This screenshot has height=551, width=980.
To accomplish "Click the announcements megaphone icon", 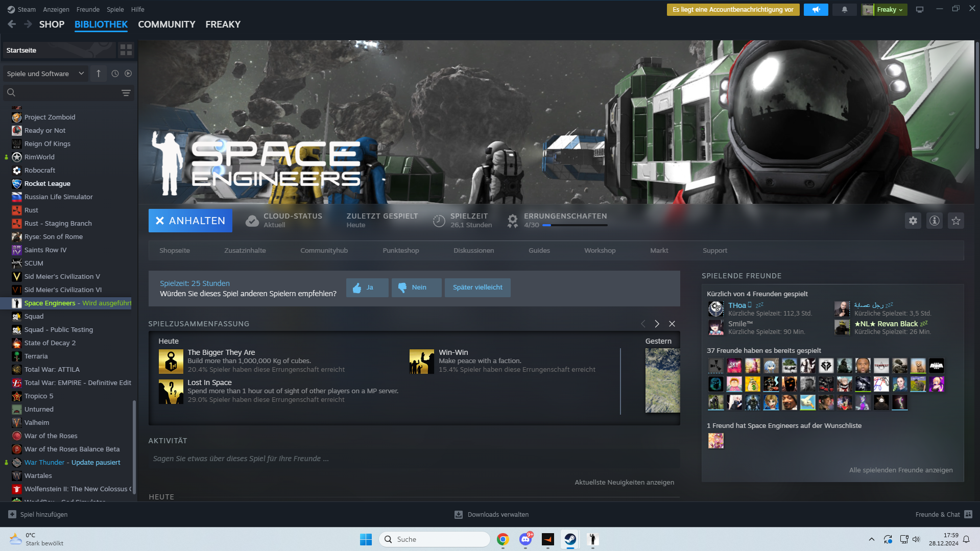I will point(816,10).
